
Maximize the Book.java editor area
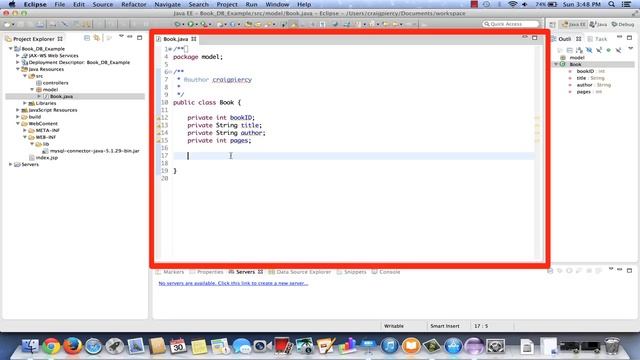[x=535, y=38]
